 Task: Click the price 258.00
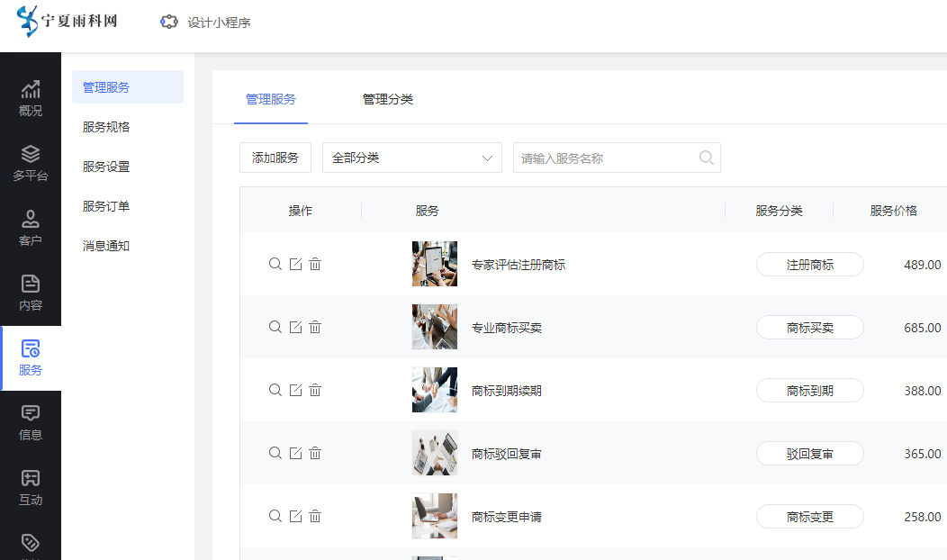(922, 517)
